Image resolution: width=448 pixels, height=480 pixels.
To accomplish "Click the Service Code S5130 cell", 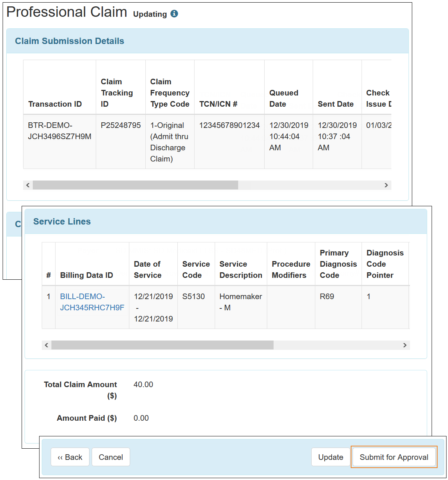I will tap(192, 297).
